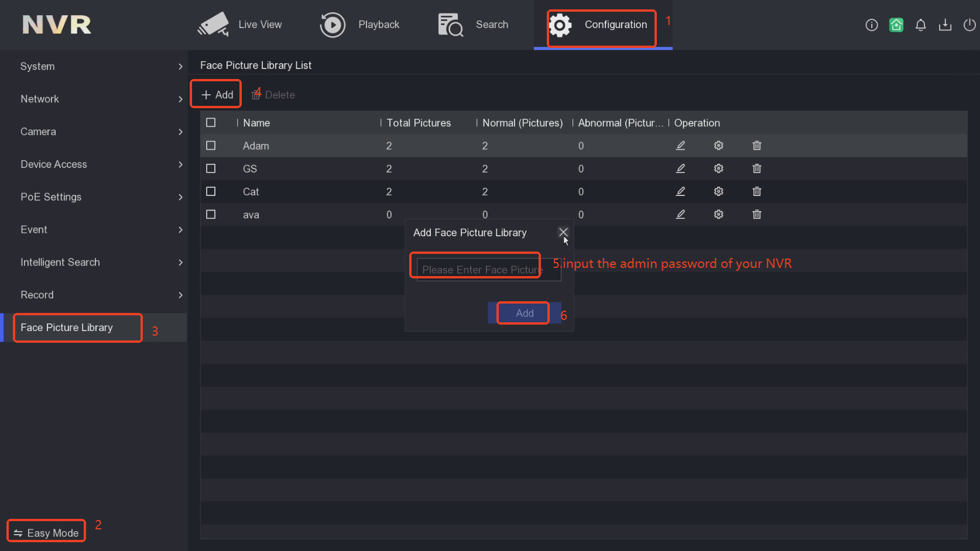Open the Playback tab
Viewport: 980px width, 551px height.
point(360,25)
